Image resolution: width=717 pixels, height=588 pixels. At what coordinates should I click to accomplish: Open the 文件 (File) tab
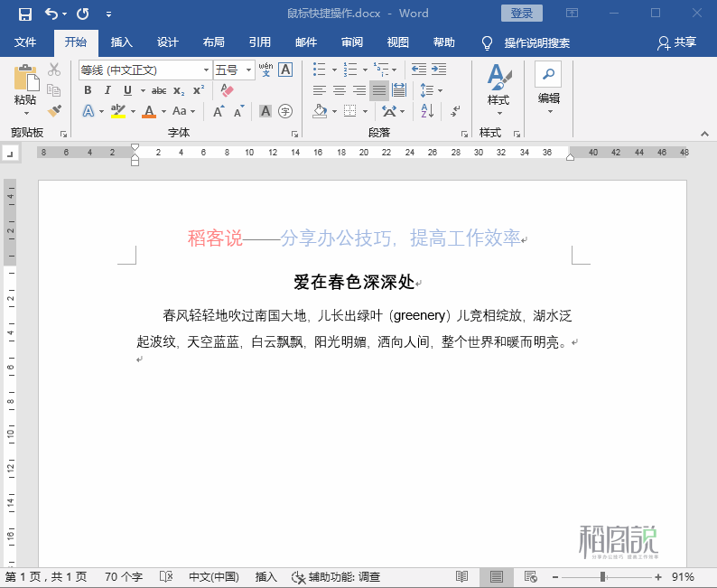point(25,42)
